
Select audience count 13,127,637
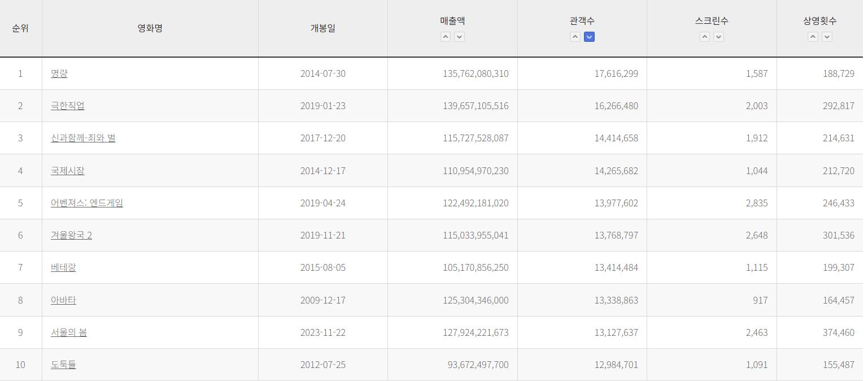point(616,332)
